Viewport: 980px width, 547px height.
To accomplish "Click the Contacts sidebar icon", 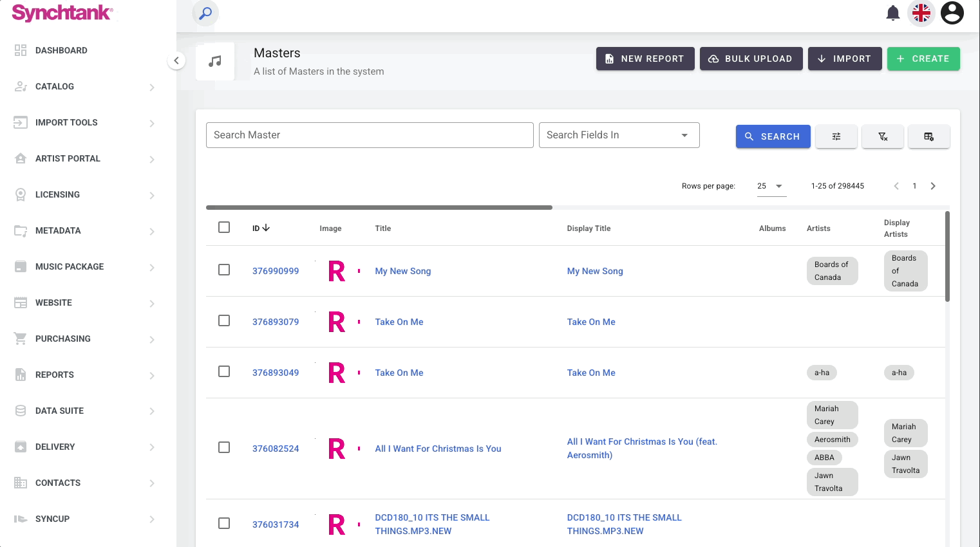I will point(21,483).
